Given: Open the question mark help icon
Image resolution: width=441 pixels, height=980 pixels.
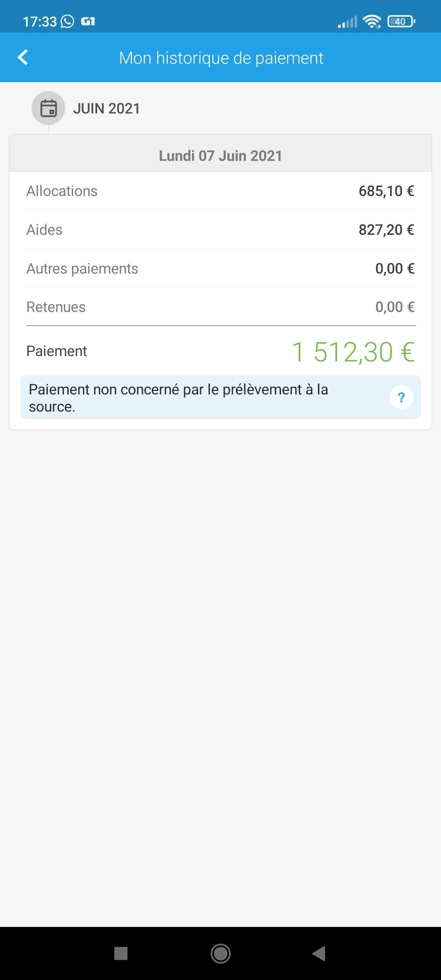Looking at the screenshot, I should coord(401,397).
